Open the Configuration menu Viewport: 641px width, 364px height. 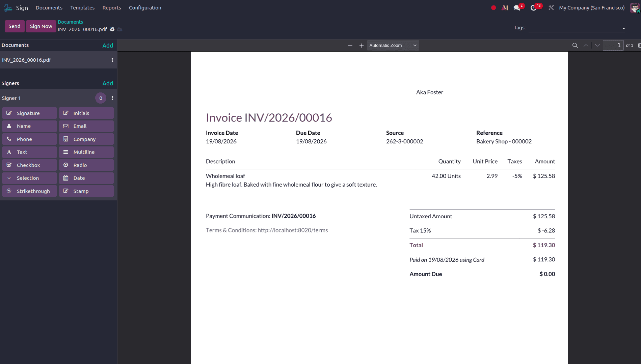(x=145, y=7)
